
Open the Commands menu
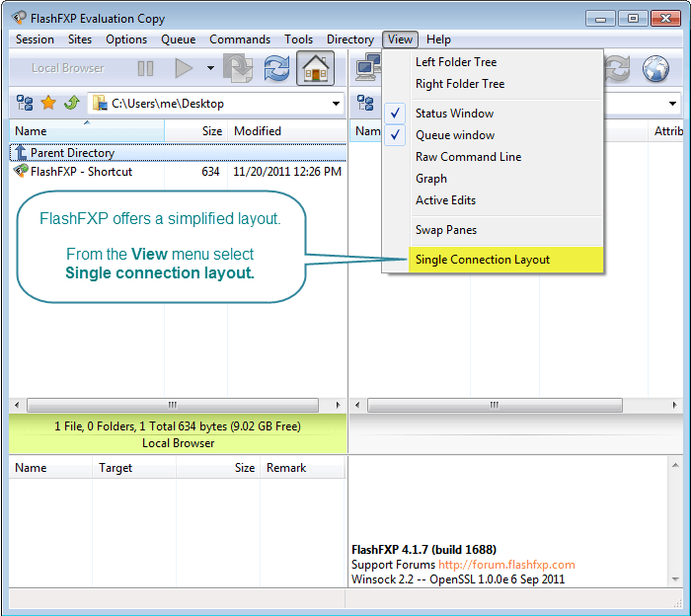[240, 39]
